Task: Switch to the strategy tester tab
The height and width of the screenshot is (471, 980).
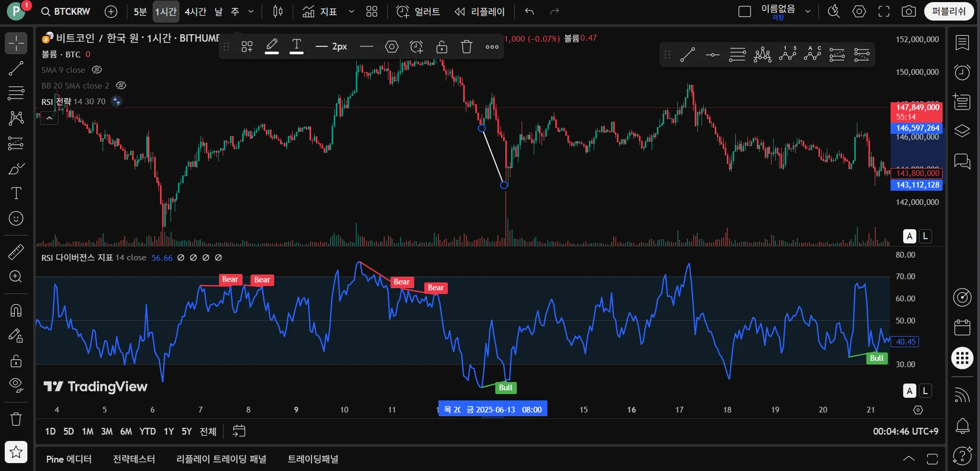Action: click(x=134, y=459)
